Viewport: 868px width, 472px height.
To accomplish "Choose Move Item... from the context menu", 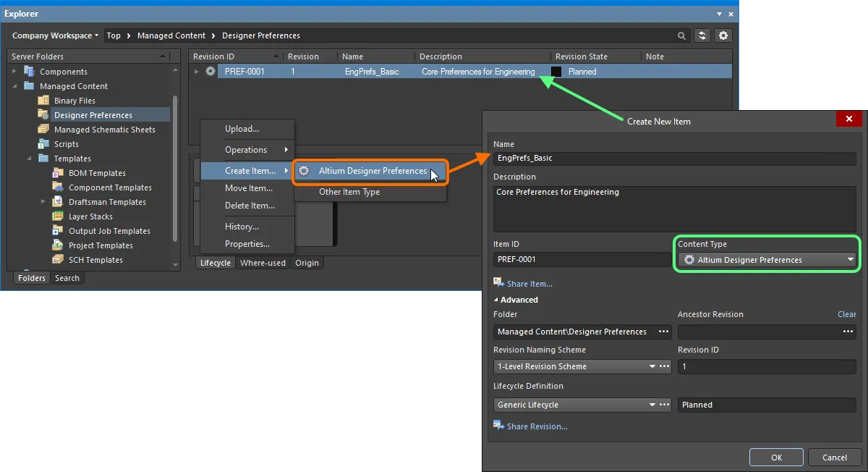I will [247, 188].
